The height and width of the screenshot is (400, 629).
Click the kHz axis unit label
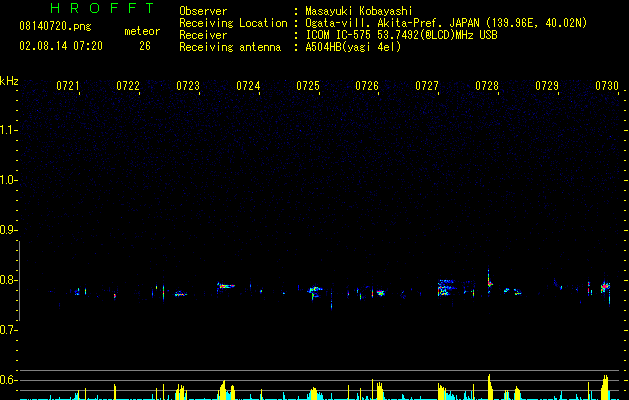click(9, 81)
